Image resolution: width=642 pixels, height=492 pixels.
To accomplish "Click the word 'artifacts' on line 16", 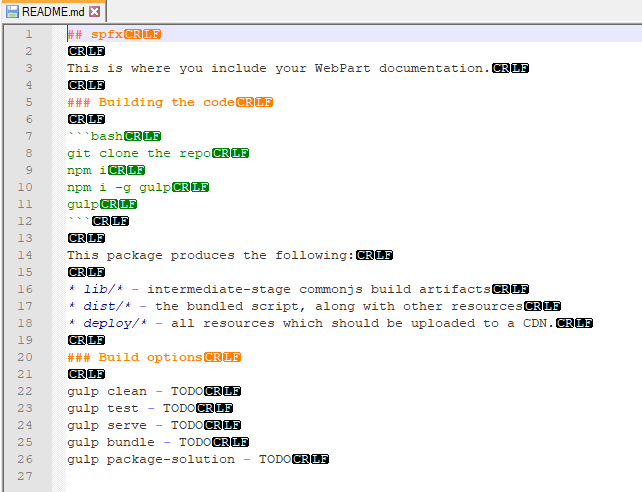I will pyautogui.click(x=455, y=289).
